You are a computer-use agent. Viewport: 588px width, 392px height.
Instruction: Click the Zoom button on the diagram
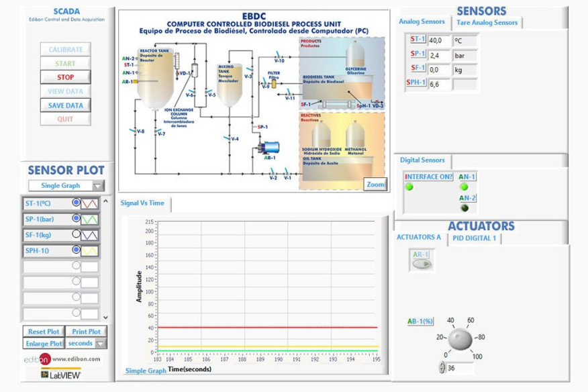coord(377,183)
